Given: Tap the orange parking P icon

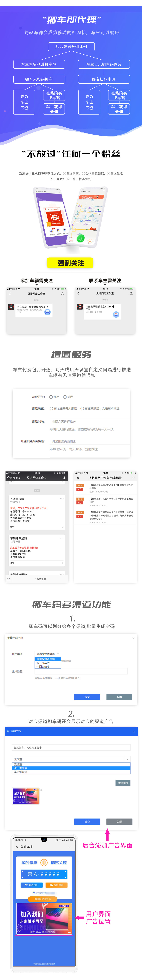Looking at the screenshot, I should click(44, 863).
